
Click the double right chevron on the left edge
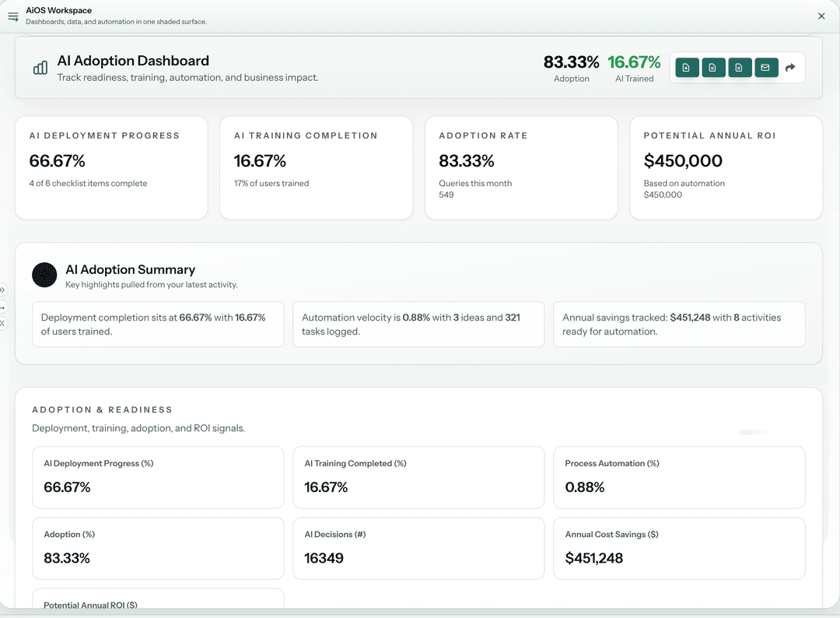tap(2, 290)
